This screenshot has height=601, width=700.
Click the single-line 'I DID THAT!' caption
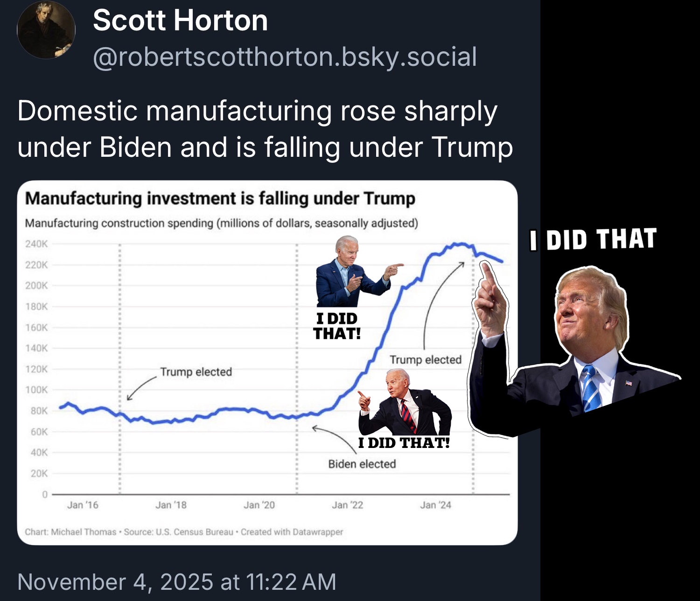(x=404, y=443)
